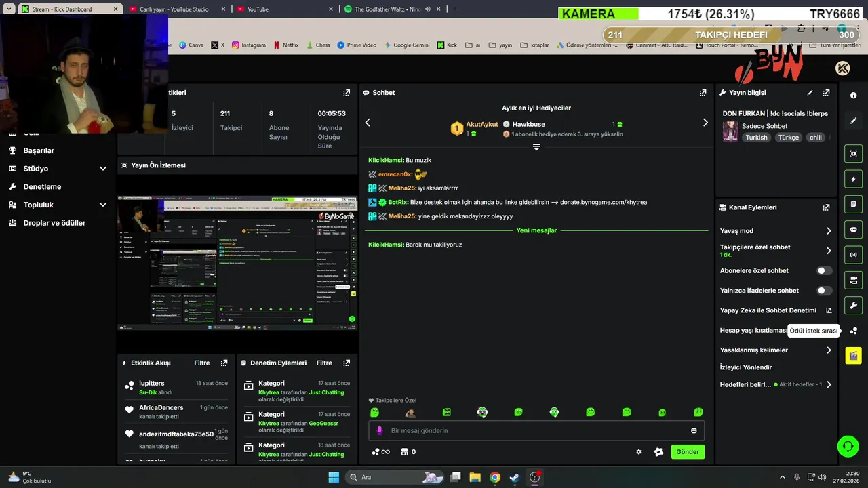This screenshot has width=868, height=488.
Task: Click the Turkish tag in stream info
Action: [756, 138]
